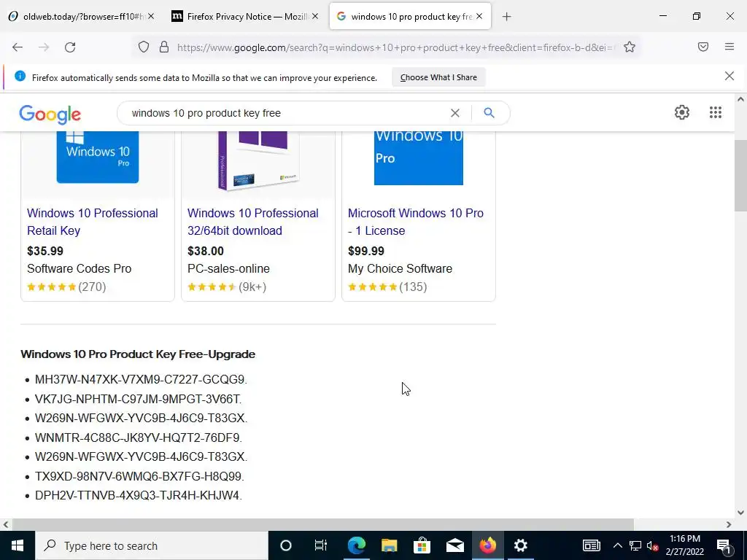Open a new tab with plus
The width and height of the screenshot is (747, 560).
506,17
